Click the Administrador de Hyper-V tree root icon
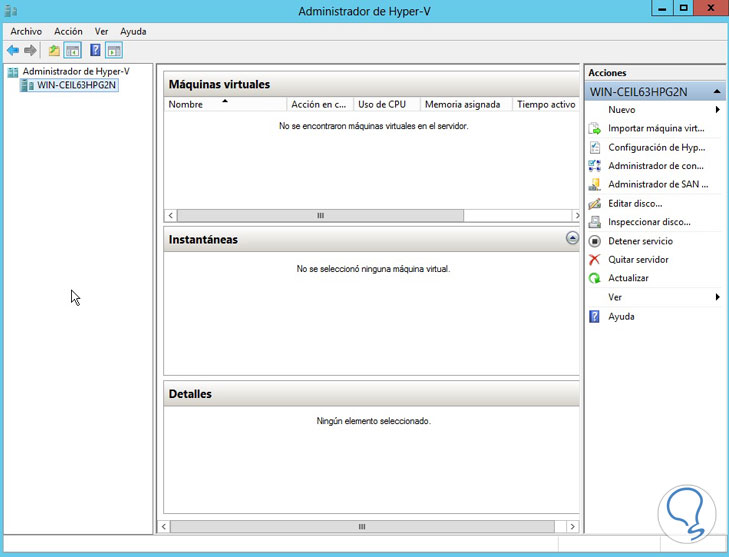This screenshot has height=557, width=730. point(13,72)
